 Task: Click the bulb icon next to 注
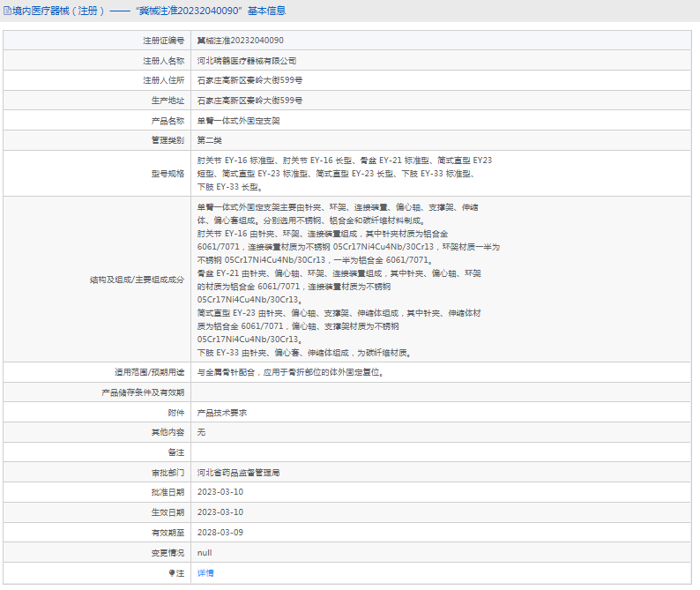pyautogui.click(x=171, y=573)
